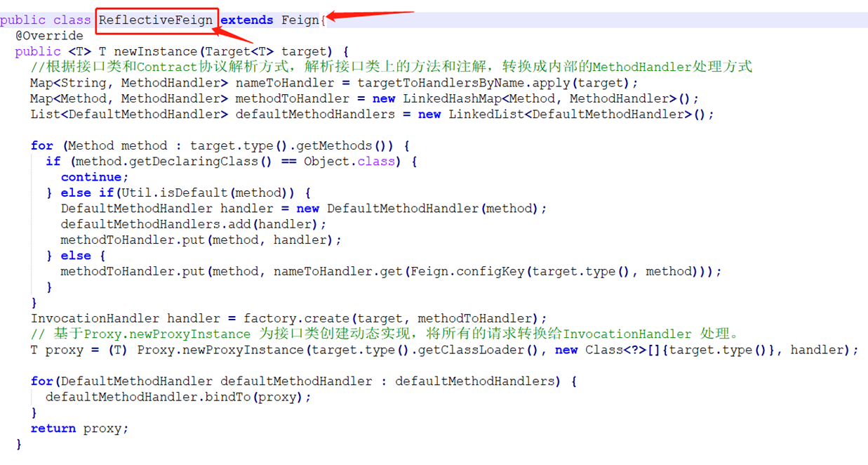
Task: Click the extends keyword on the first line
Action: (246, 20)
